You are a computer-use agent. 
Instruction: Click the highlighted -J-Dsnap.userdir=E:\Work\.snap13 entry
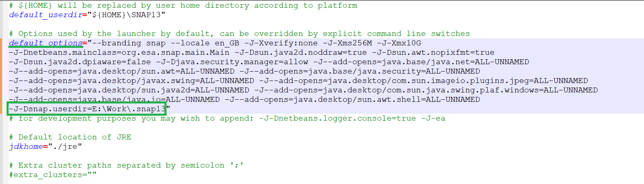[x=87, y=109]
